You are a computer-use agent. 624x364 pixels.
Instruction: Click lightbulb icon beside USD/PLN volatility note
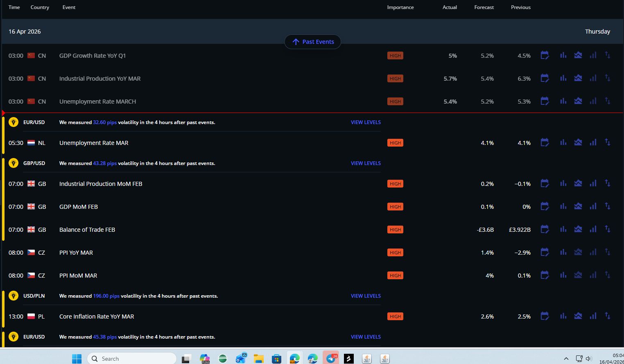(x=14, y=296)
